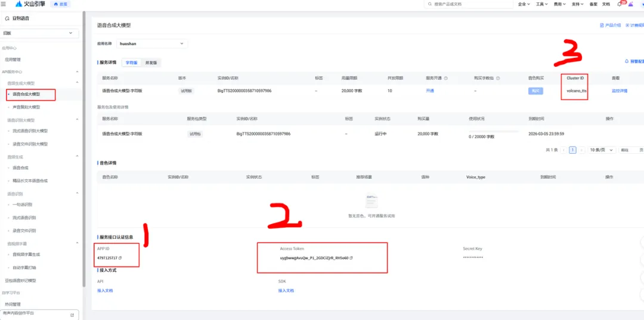Collapse the 音视频字幕 group
The image size is (644, 320).
point(77,243)
